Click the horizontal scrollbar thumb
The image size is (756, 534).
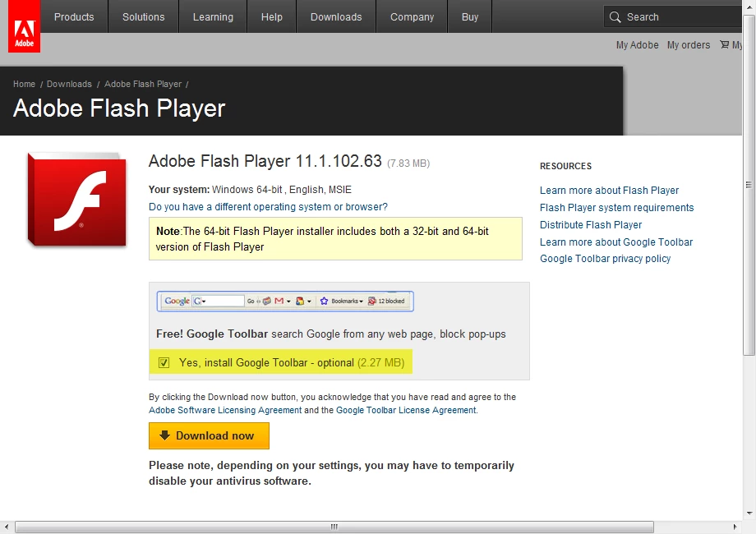pos(334,527)
